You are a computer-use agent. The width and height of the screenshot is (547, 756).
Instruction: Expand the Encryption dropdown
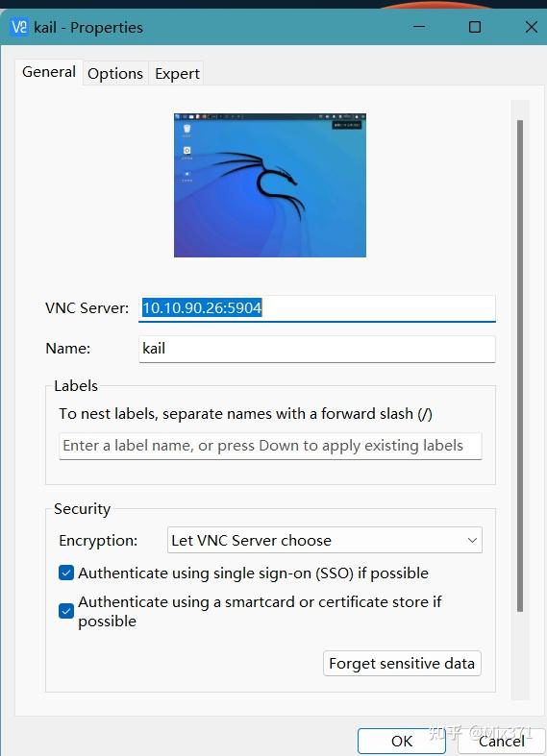pos(324,540)
